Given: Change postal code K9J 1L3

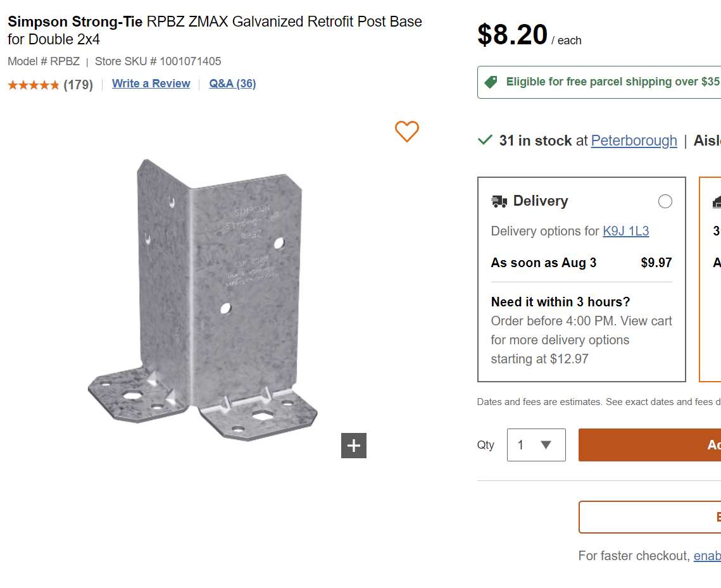Looking at the screenshot, I should [x=625, y=231].
